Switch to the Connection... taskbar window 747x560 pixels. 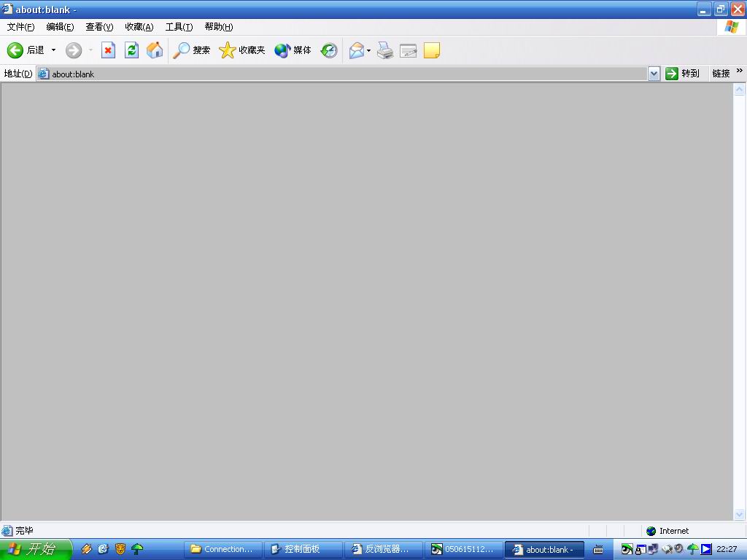(x=223, y=550)
